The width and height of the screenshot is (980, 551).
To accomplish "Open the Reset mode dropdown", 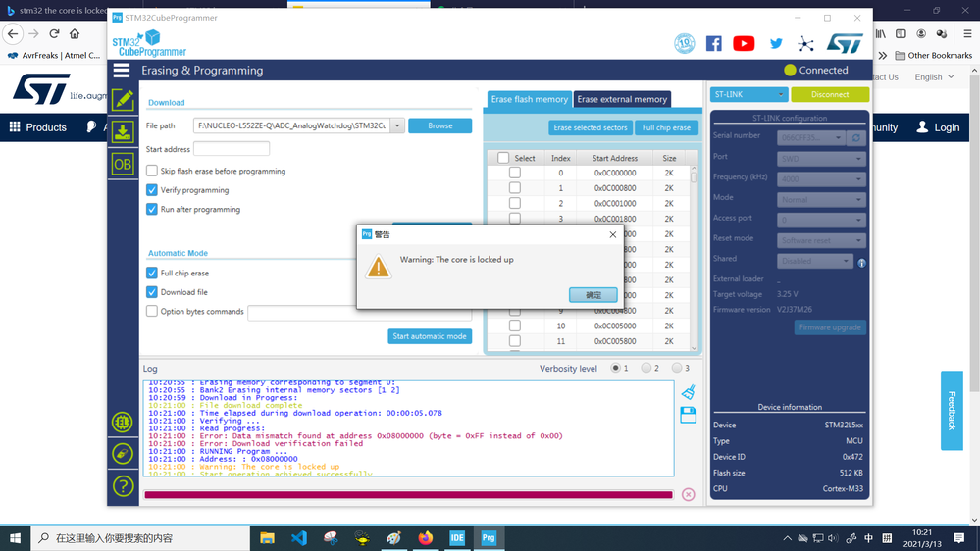I will 821,240.
